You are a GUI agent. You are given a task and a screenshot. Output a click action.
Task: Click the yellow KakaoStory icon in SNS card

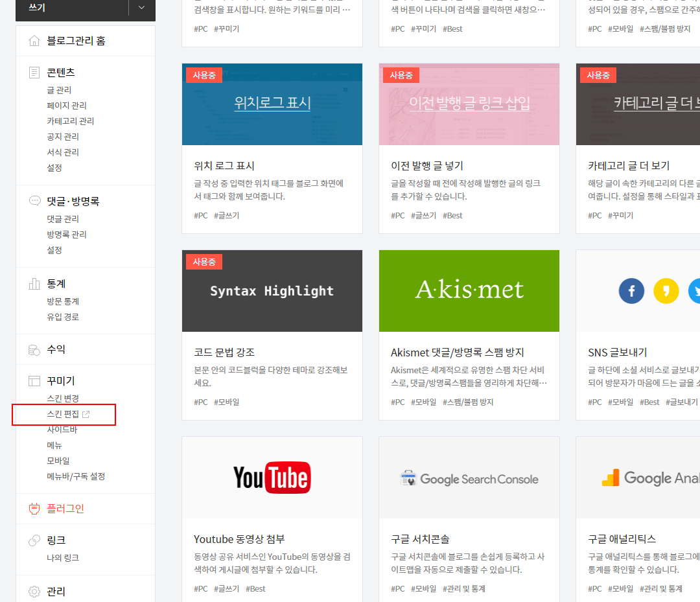click(666, 291)
